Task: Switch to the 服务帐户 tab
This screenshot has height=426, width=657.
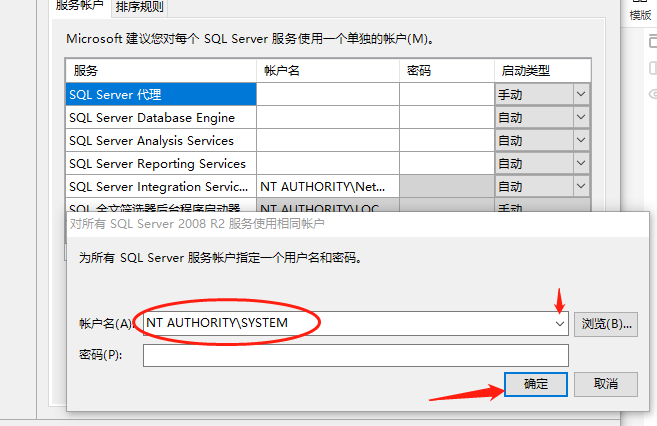Action: point(80,6)
